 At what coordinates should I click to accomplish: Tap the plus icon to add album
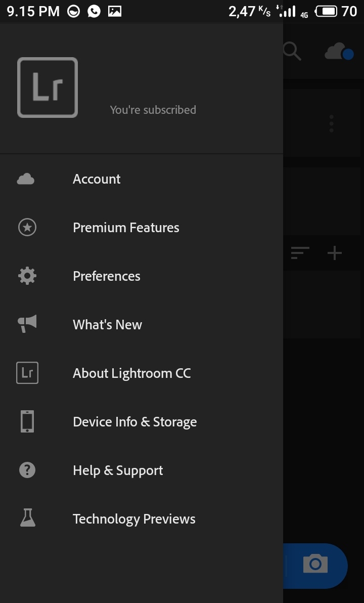(334, 253)
